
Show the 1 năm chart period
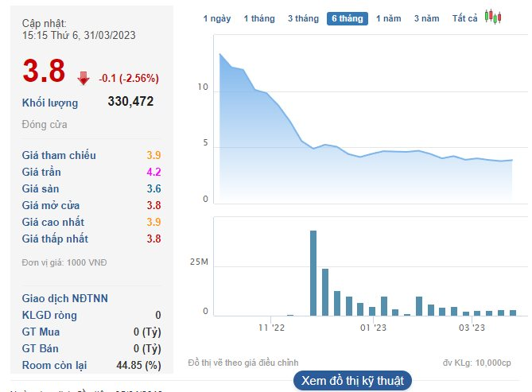[x=389, y=18]
